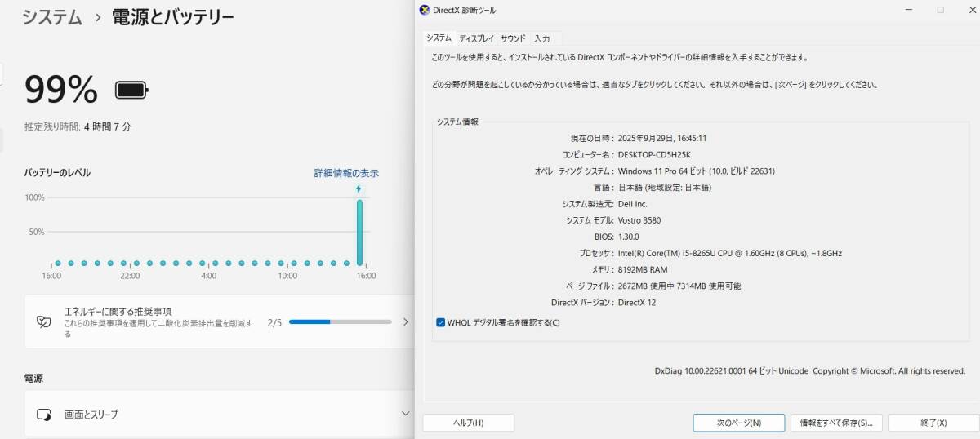Click the current date 2025年9月29日 value

coord(662,138)
